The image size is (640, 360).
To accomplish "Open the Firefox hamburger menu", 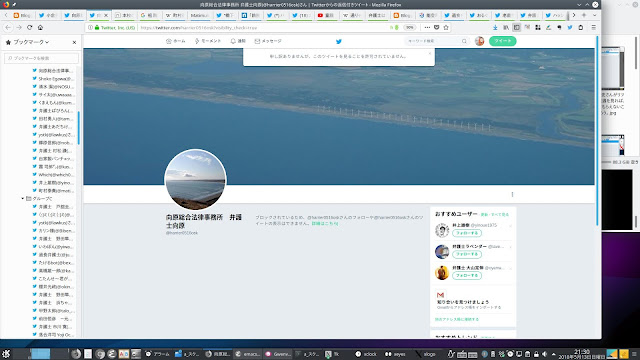I will point(593,27).
